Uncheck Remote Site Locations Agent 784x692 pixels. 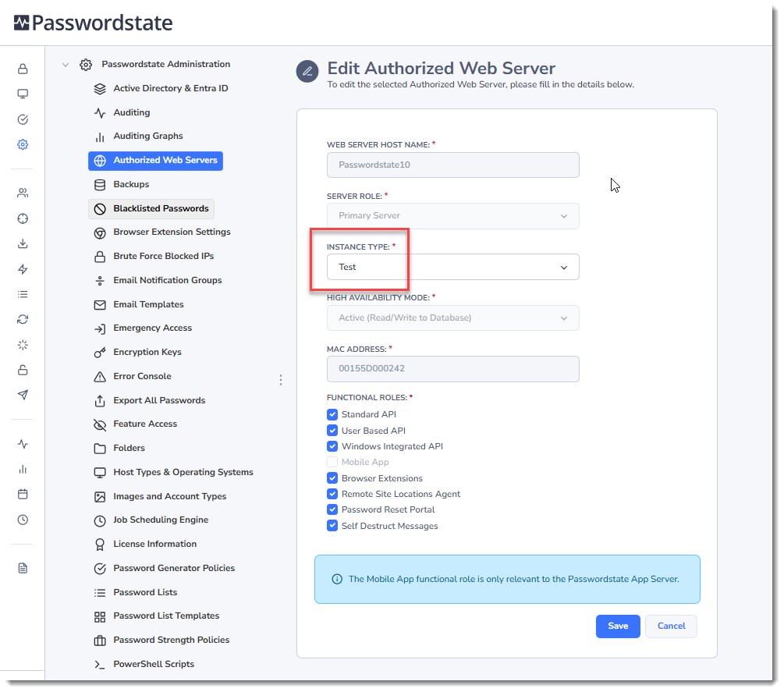pos(332,494)
